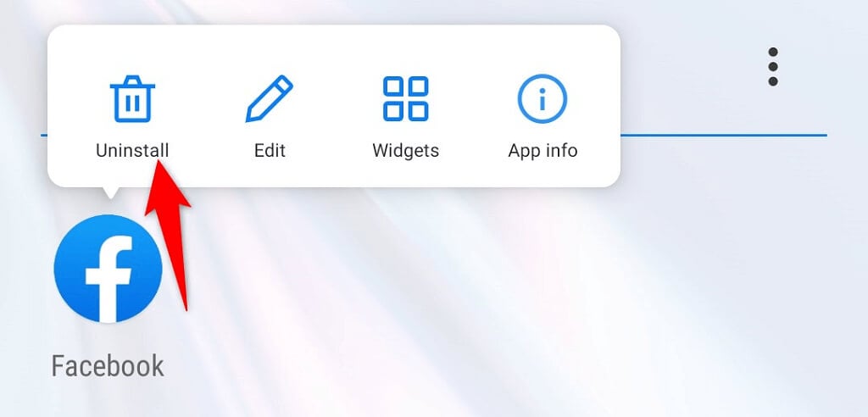Select the App info text label
The image size is (868, 417).
542,151
